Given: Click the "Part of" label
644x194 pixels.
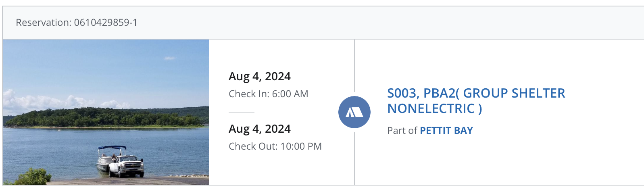Looking at the screenshot, I should [402, 131].
